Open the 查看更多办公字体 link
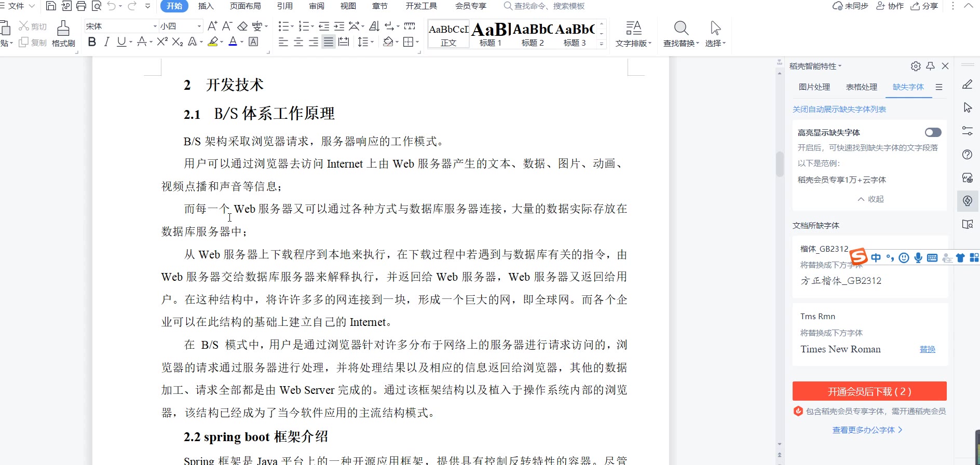The width and height of the screenshot is (980, 465). point(867,430)
